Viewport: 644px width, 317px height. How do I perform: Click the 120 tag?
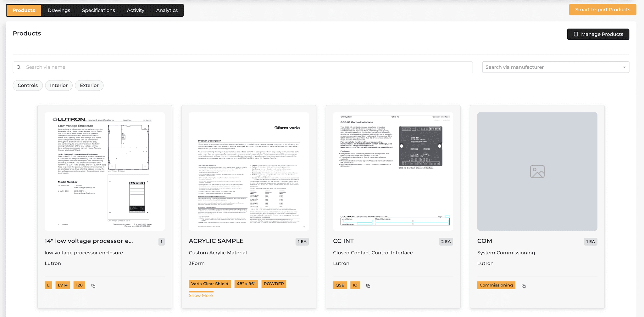click(79, 285)
